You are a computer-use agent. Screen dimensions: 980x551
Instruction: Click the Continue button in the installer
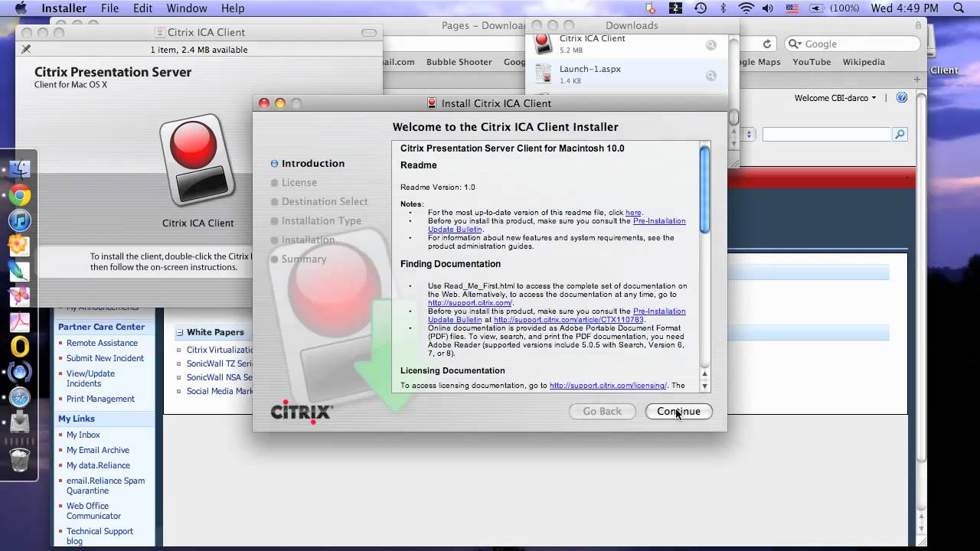[678, 411]
